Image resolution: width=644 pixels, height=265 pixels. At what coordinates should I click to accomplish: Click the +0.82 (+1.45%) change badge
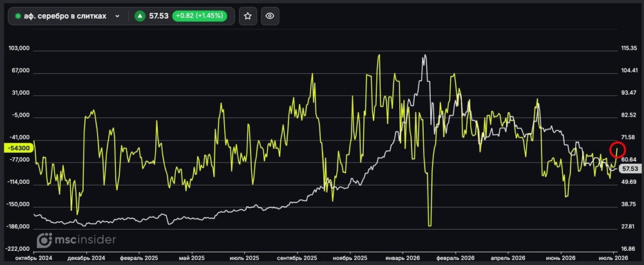pos(200,16)
